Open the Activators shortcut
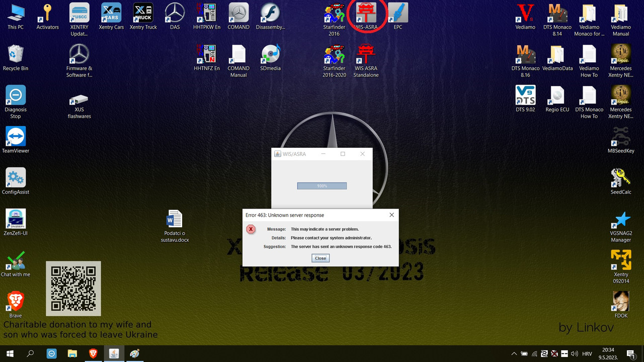 (48, 16)
